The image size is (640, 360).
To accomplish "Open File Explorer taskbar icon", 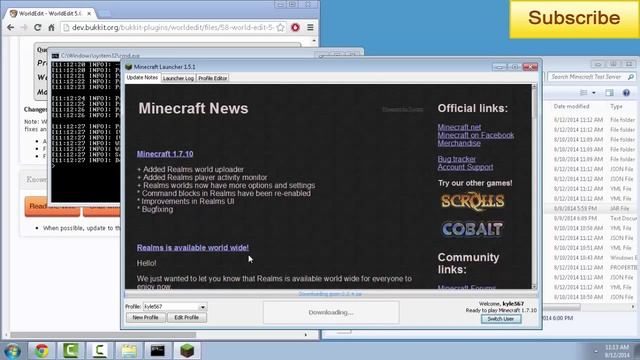I will (129, 351).
